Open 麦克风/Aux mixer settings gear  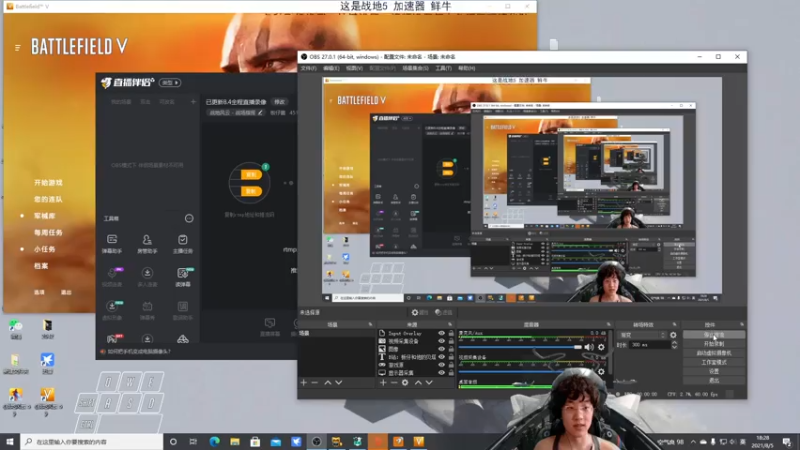(601, 347)
